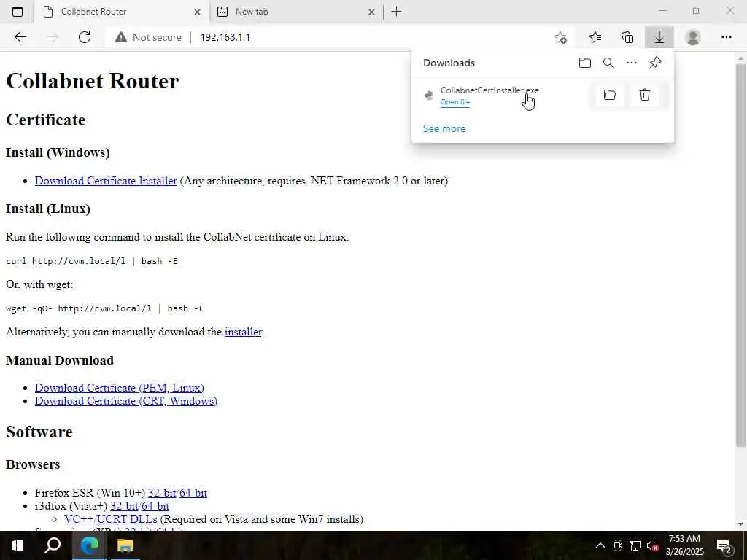The image size is (747, 560).
Task: Search downloads with the magnifier icon
Action: tap(608, 63)
